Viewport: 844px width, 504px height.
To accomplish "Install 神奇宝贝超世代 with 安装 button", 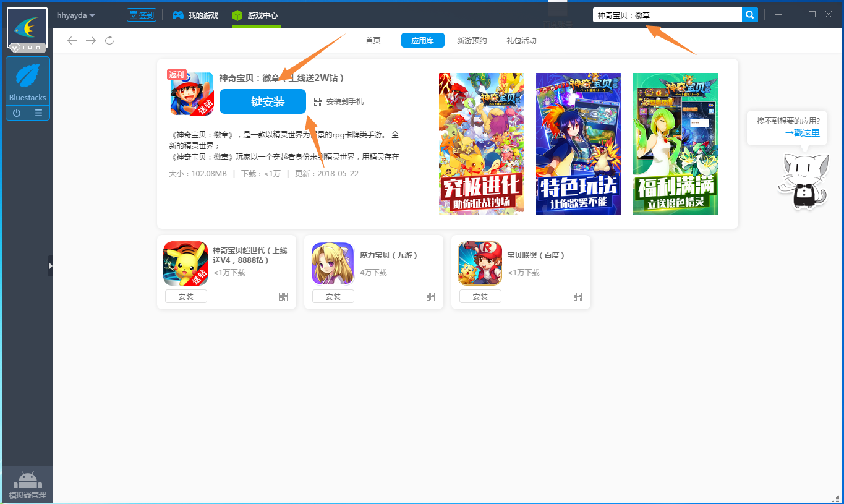I will 186,297.
